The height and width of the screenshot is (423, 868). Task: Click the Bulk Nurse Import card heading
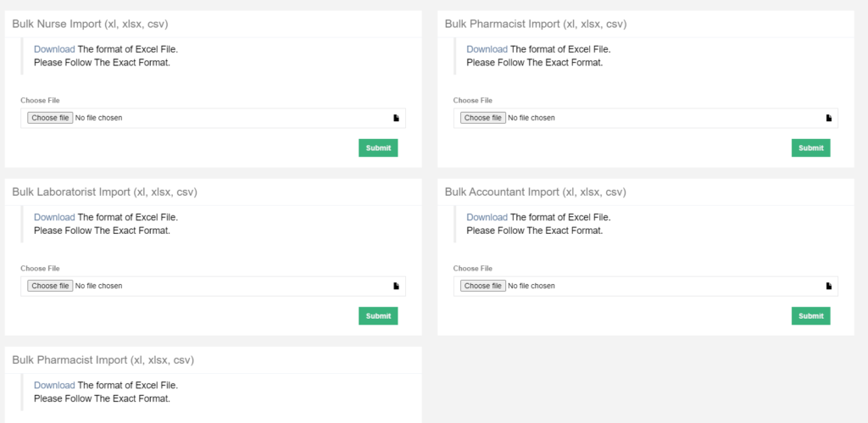pyautogui.click(x=96, y=24)
